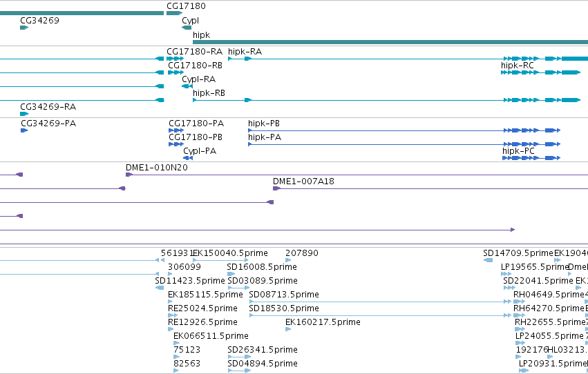
Task: Click the EK160217.5prime EST label
Action: 323,323
